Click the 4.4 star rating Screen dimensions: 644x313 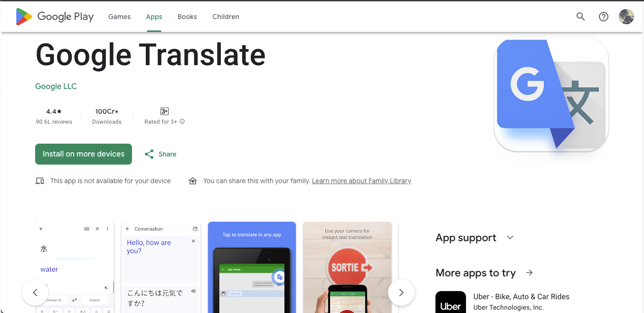tap(54, 112)
